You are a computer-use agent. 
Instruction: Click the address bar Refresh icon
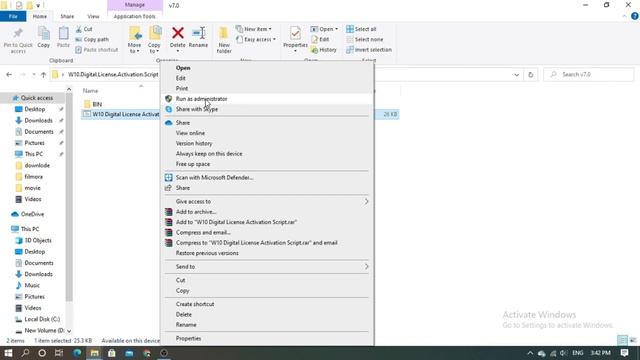[531, 75]
